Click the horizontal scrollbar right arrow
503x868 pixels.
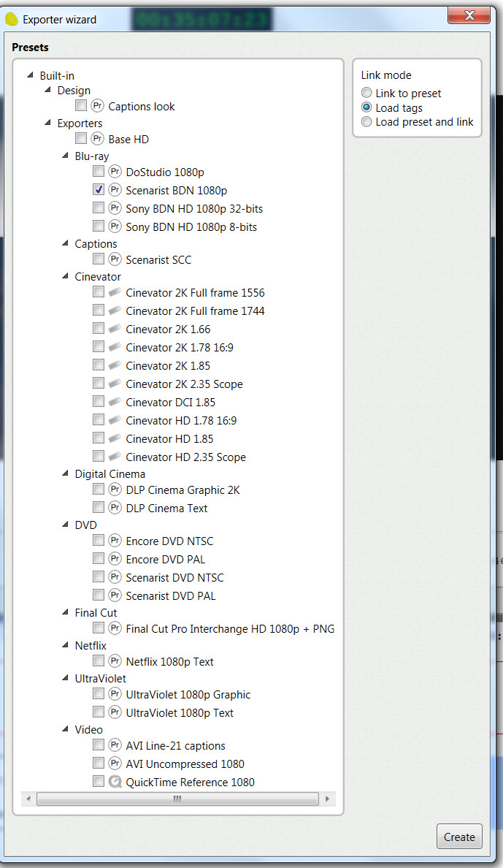click(328, 799)
